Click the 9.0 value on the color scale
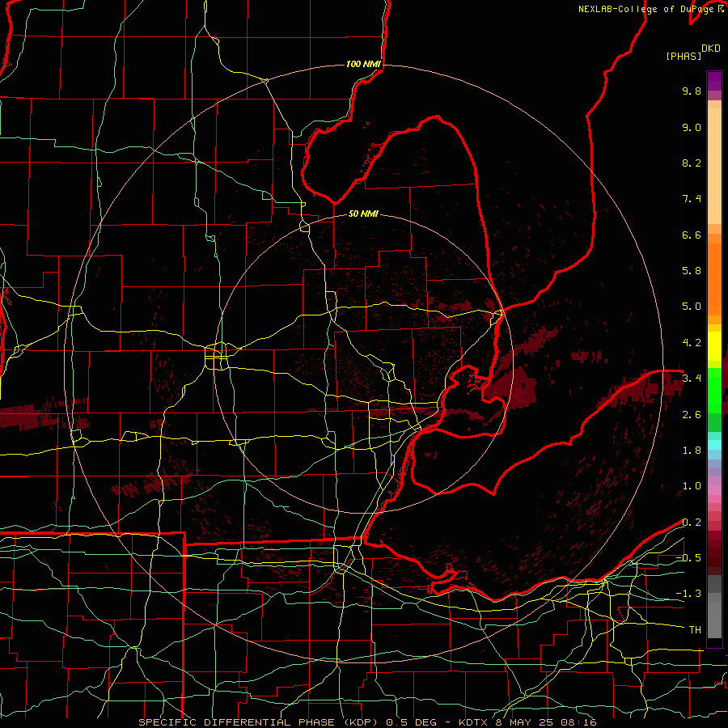 [692, 127]
